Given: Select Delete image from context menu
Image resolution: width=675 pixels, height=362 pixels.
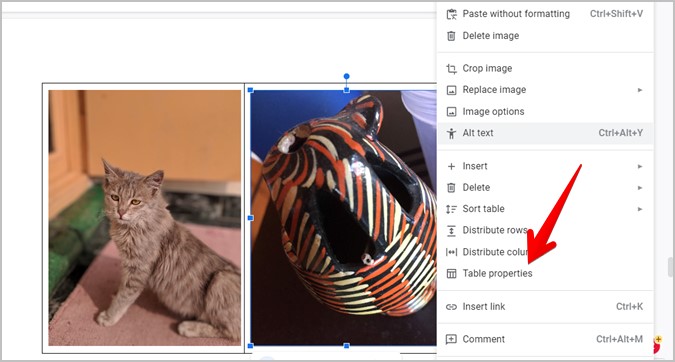Looking at the screenshot, I should click(x=545, y=36).
